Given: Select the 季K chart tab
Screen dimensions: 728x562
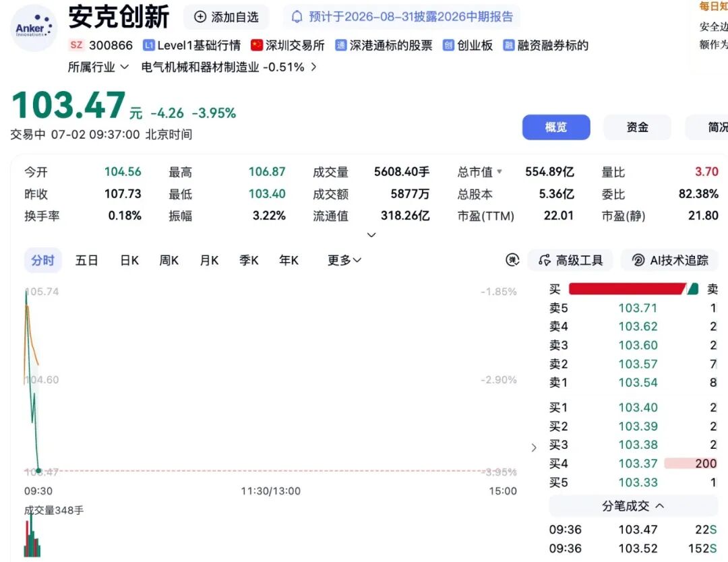Looking at the screenshot, I should (x=249, y=260).
